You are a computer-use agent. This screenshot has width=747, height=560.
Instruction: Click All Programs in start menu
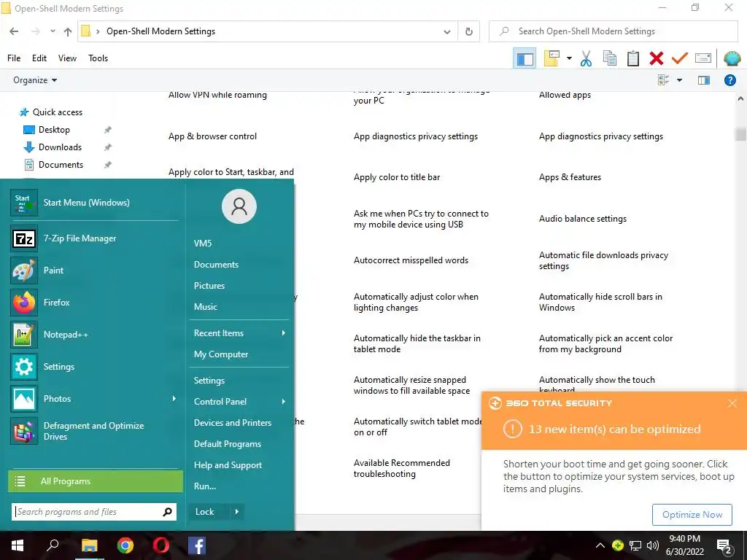pos(96,481)
